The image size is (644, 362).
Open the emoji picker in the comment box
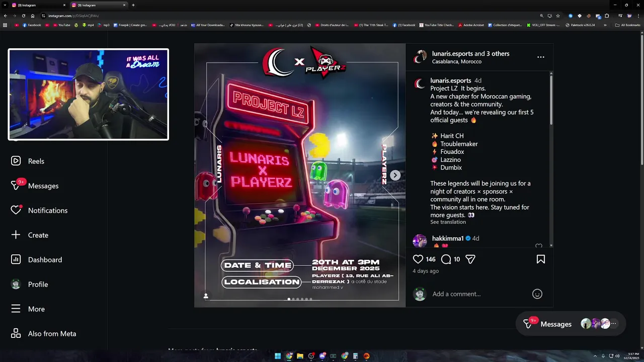click(x=537, y=294)
